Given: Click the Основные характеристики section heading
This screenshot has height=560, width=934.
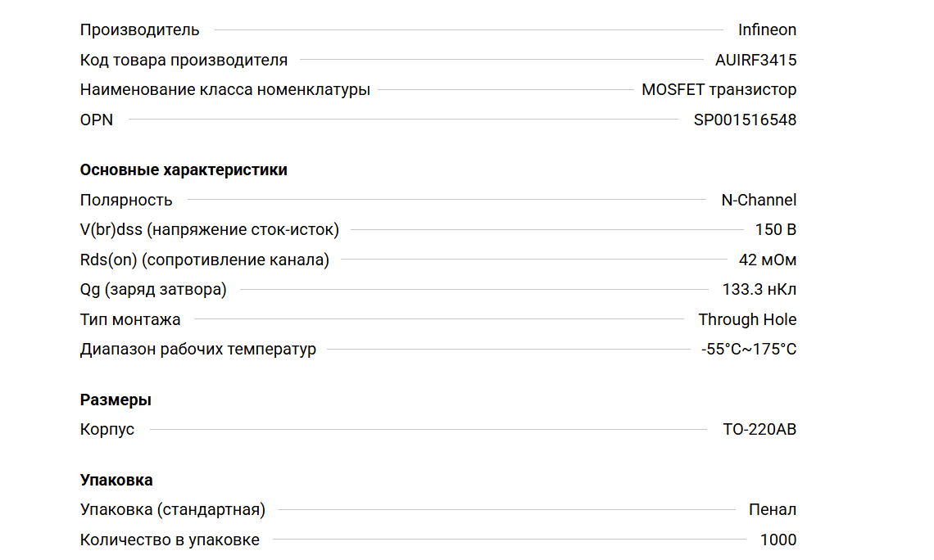Looking at the screenshot, I should pos(184,170).
